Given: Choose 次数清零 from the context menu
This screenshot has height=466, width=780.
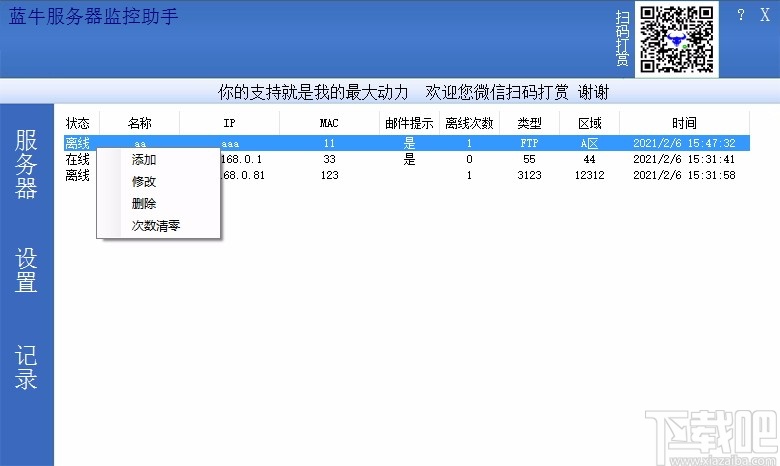Looking at the screenshot, I should (158, 225).
